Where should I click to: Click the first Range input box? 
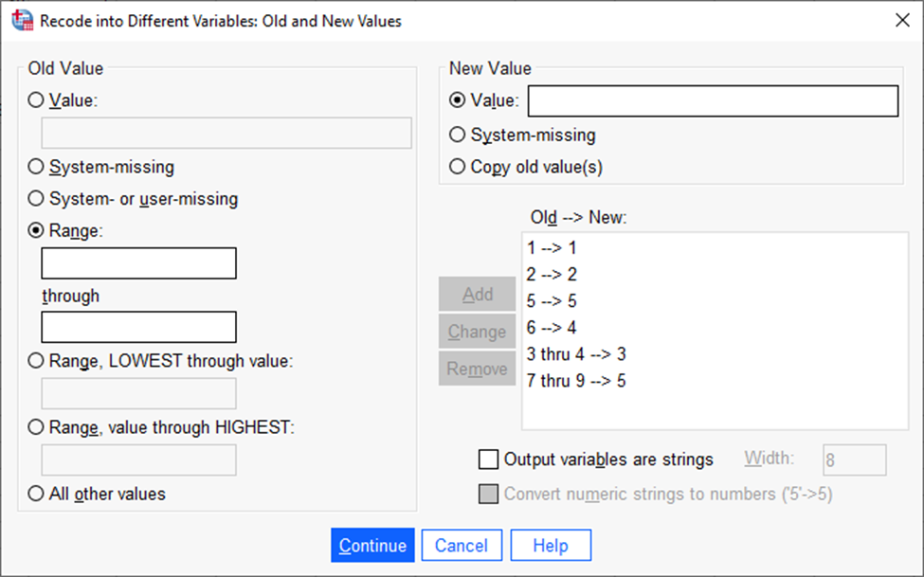(x=139, y=262)
